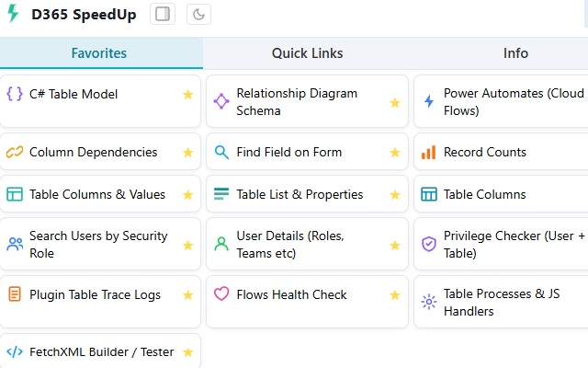The width and height of the screenshot is (588, 368).
Task: Switch to the Quick Links tab
Action: 307,53
